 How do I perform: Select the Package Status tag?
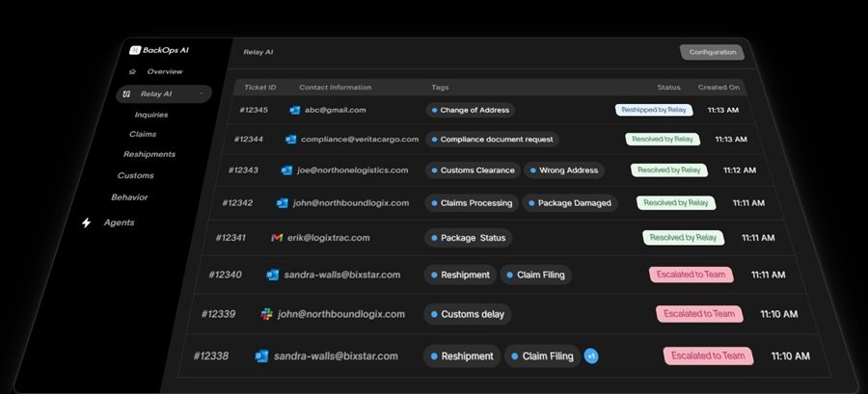(469, 238)
